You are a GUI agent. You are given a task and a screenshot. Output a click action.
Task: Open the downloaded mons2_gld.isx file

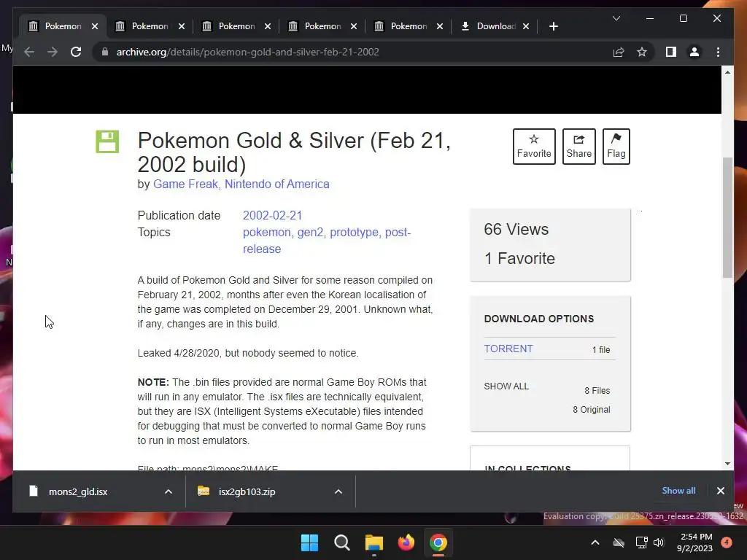(78, 491)
